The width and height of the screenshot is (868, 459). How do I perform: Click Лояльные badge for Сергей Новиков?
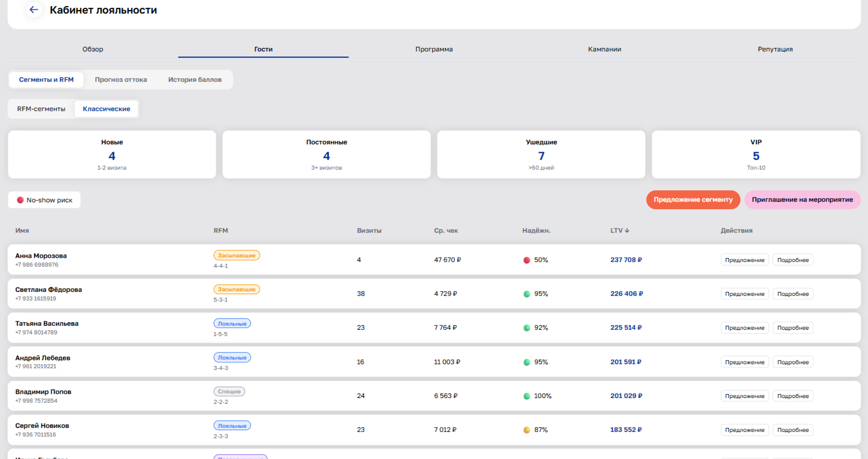point(232,426)
